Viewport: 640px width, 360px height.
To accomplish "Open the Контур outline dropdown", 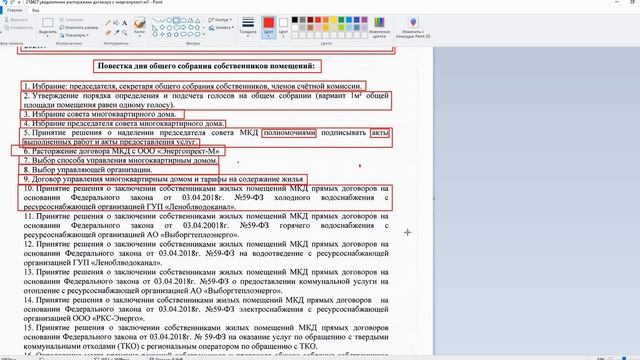I will click(220, 20).
